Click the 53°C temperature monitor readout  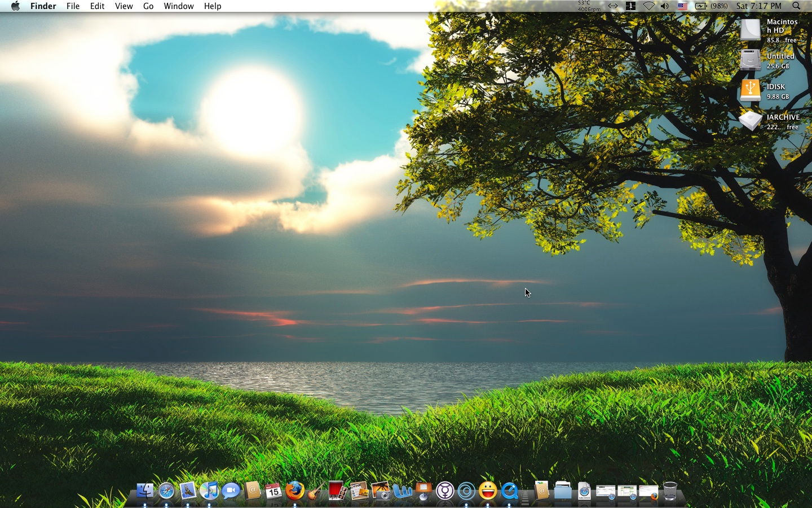tap(589, 6)
